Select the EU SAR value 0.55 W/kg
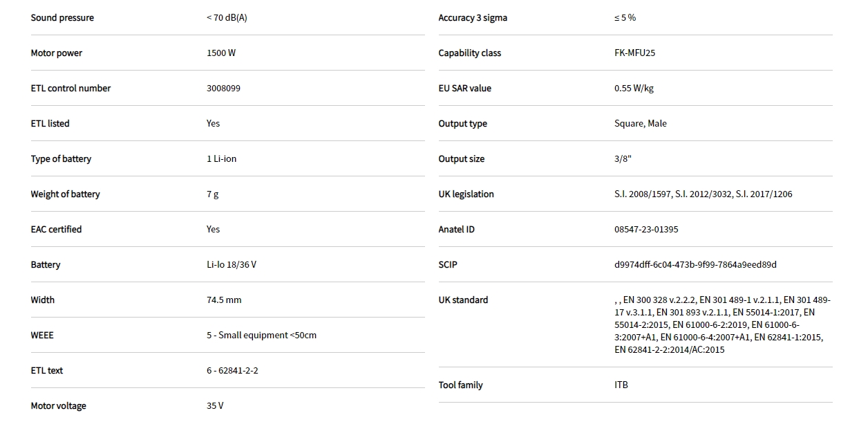The width and height of the screenshot is (868, 422). [634, 89]
